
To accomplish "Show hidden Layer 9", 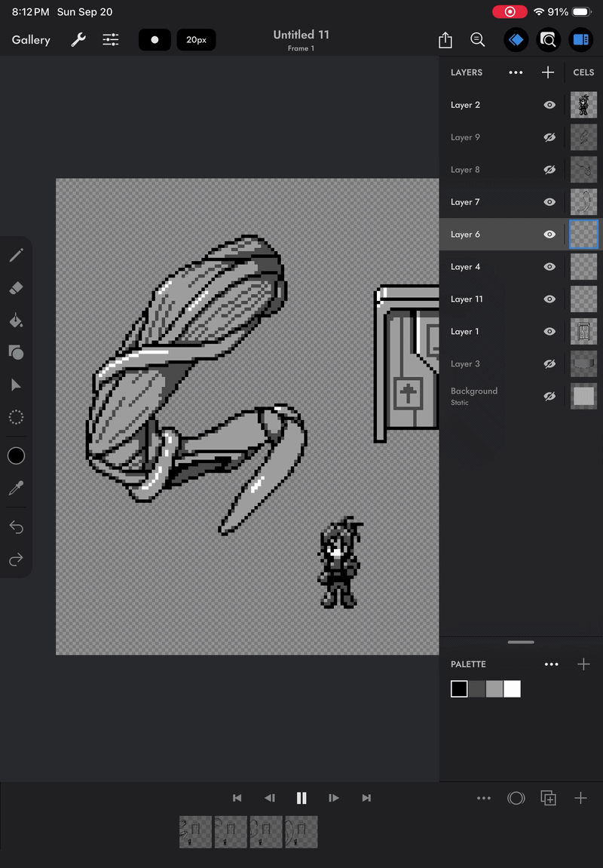I will pos(549,137).
